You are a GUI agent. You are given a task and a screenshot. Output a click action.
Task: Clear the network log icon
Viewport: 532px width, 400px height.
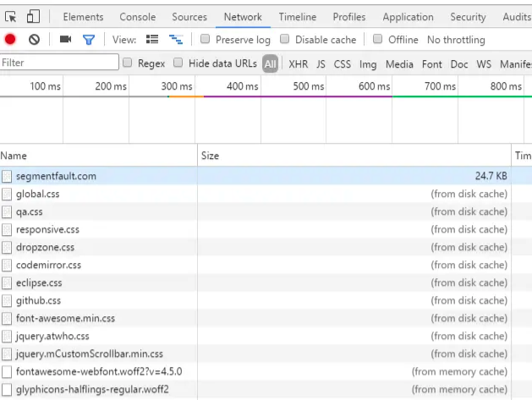pos(34,39)
